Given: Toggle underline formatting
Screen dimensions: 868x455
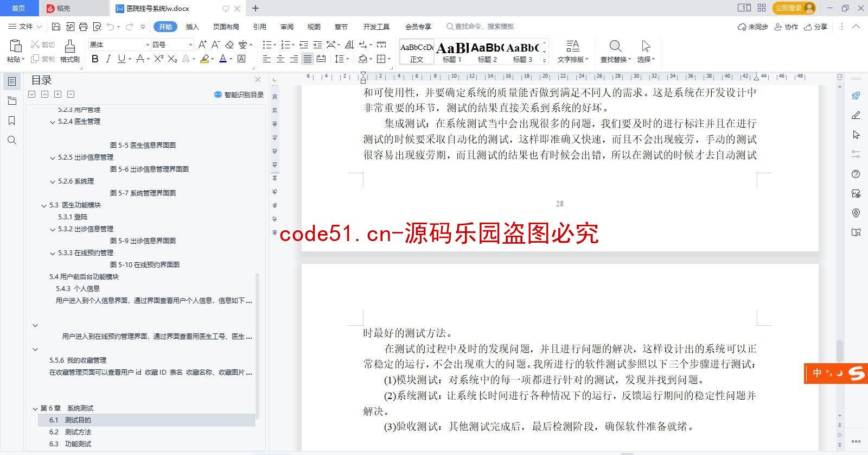Looking at the screenshot, I should 122,59.
